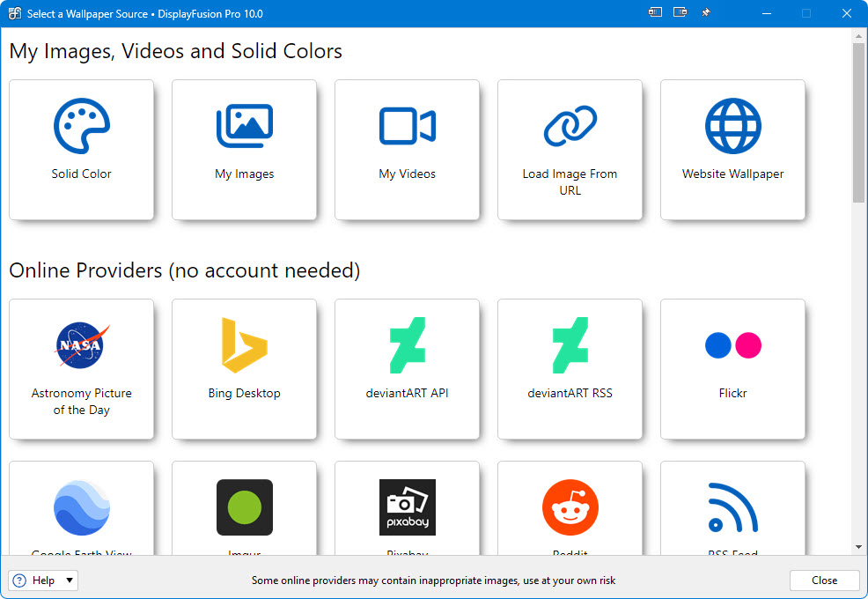Screen dimensions: 868x599
Task: Toggle the pin window title bar button
Action: pyautogui.click(x=705, y=13)
